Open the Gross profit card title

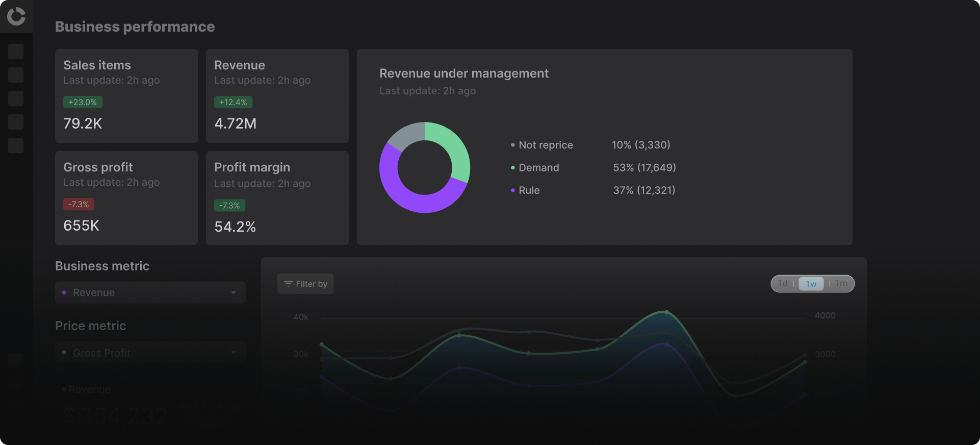[98, 167]
